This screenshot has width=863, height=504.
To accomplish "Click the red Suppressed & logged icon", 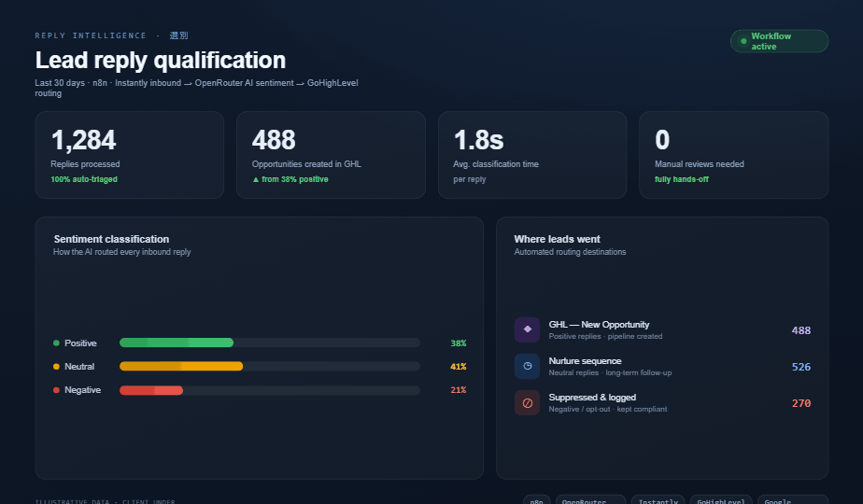I will point(528,403).
